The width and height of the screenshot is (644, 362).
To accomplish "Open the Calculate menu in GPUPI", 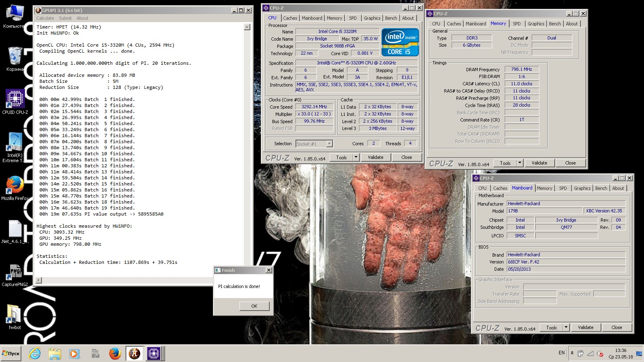I will pos(45,18).
